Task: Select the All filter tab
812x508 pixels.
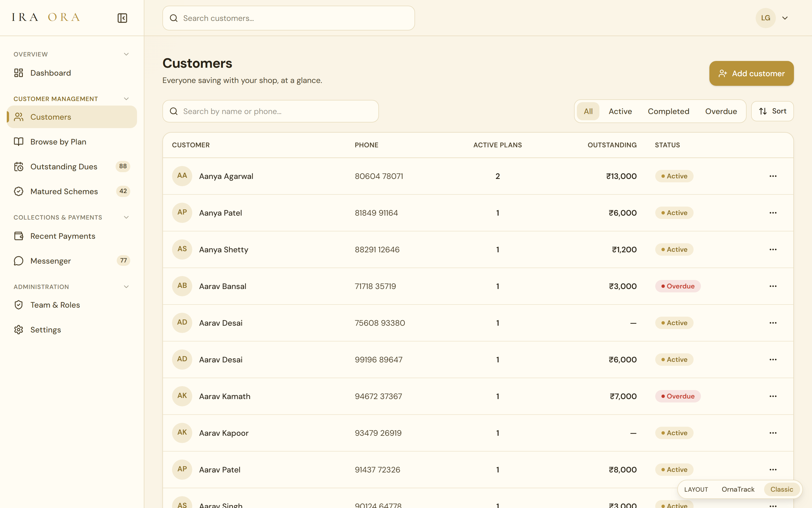Action: click(x=588, y=111)
